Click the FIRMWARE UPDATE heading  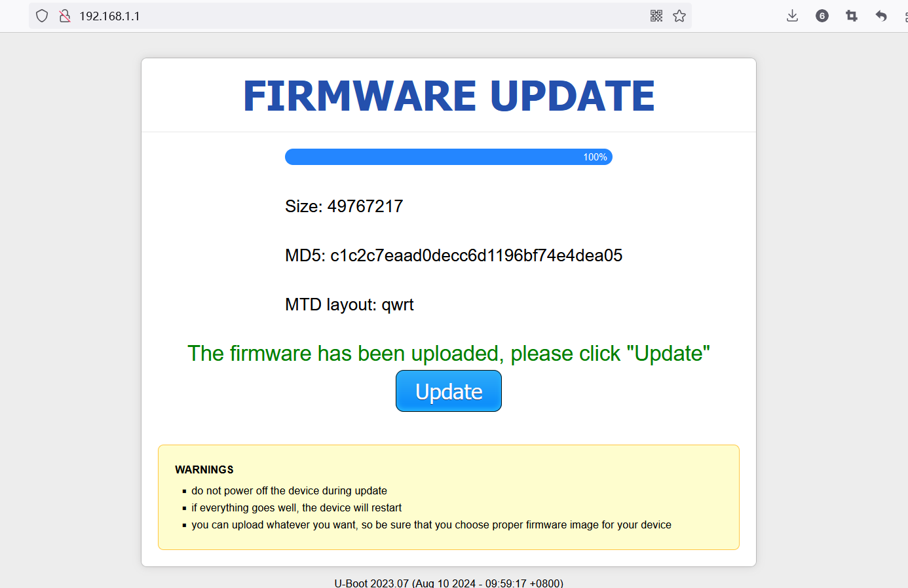[449, 96]
